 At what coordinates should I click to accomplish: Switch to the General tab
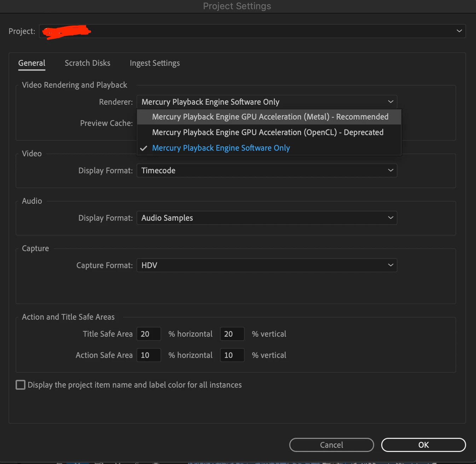pos(32,63)
